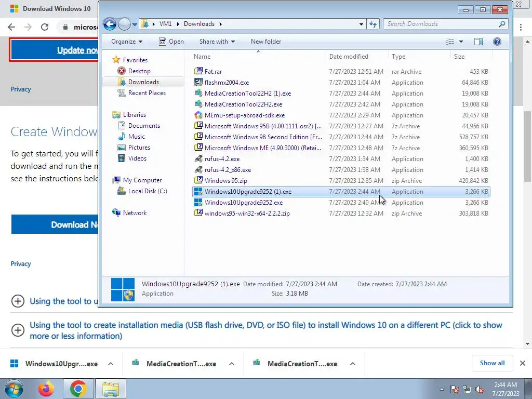Select Desktop in navigation pane
Image resolution: width=532 pixels, height=399 pixels.
click(x=139, y=71)
